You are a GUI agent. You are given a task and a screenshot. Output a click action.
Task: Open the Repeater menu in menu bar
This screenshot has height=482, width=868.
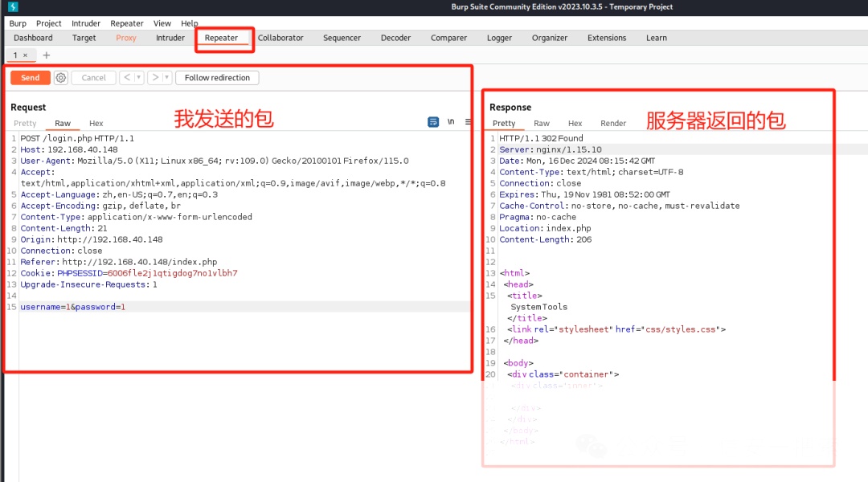click(127, 23)
